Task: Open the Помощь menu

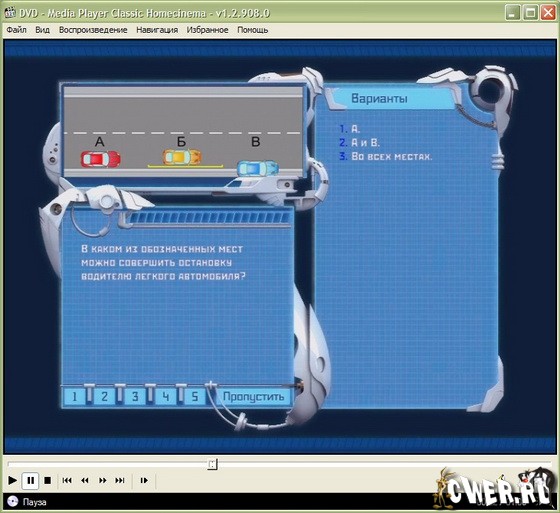Action: (252, 30)
